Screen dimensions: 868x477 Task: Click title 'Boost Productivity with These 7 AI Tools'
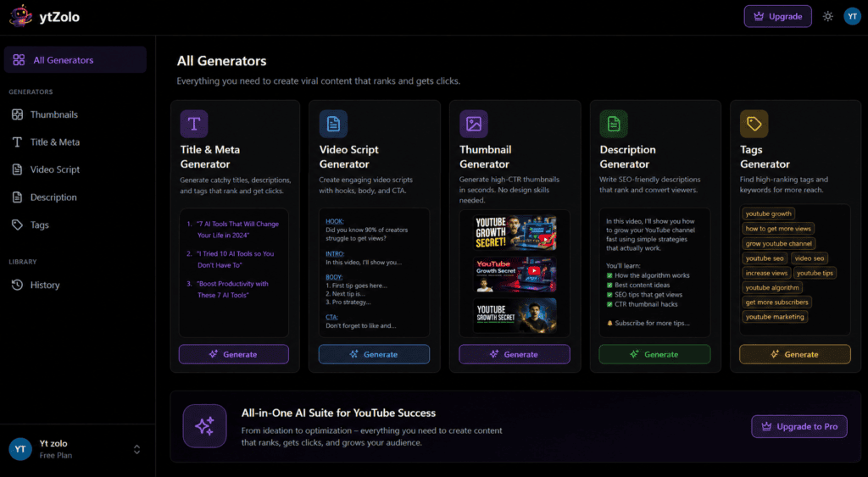232,290
